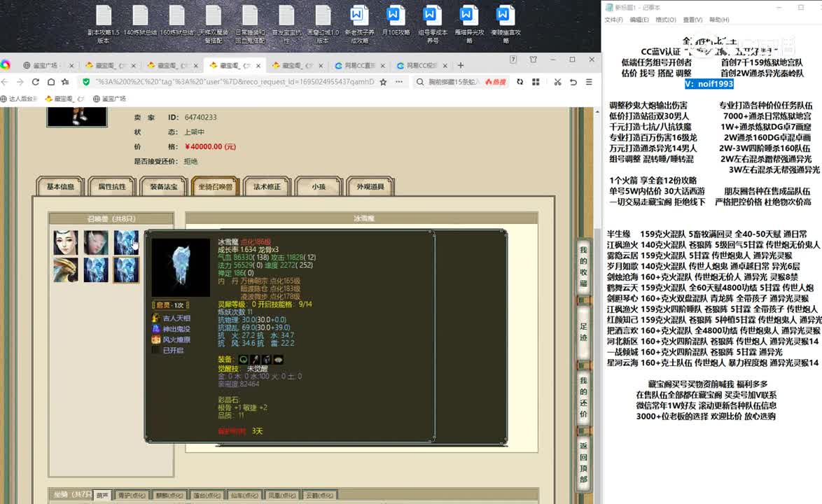Open desktop document 新老孩子养成攻略
This screenshot has height=504, width=822.
point(359,24)
